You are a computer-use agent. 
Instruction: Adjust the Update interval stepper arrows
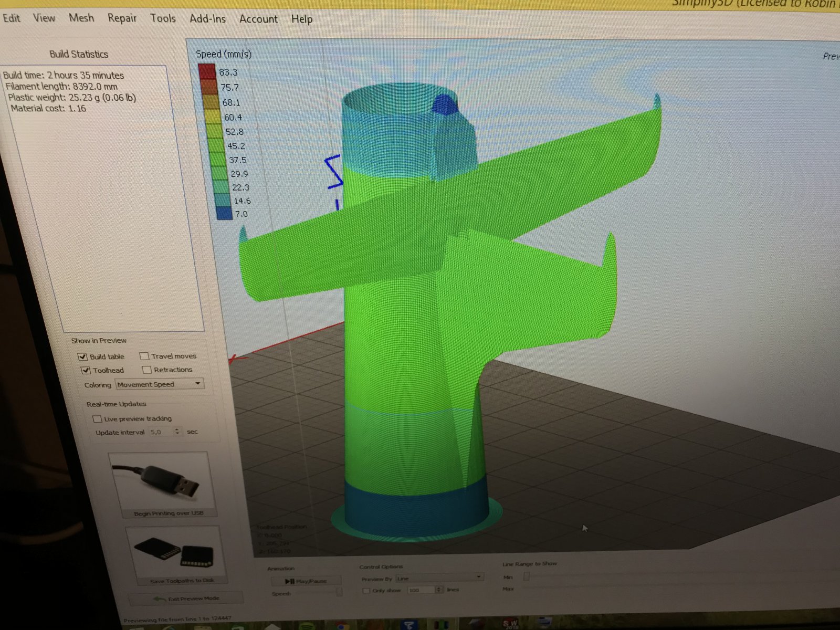coord(177,432)
